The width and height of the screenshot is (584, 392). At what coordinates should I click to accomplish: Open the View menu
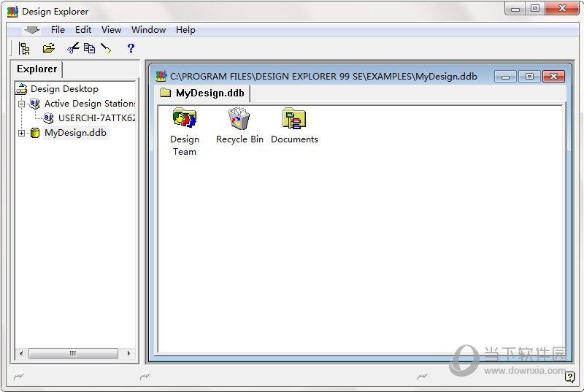coord(111,30)
